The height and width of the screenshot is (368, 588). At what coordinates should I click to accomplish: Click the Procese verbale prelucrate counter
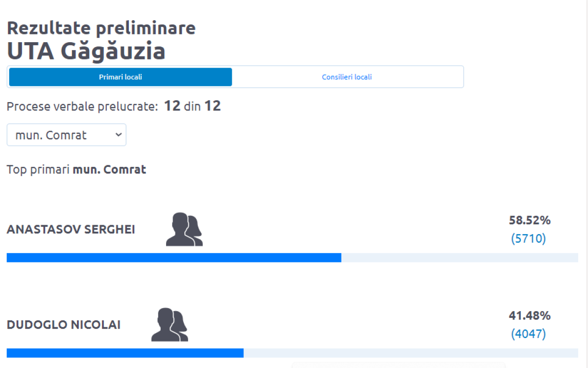coord(114,106)
